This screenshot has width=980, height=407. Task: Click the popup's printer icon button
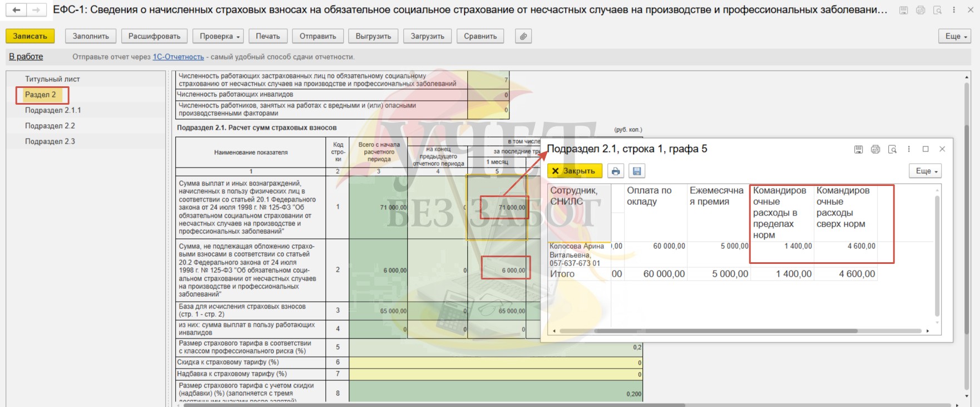pyautogui.click(x=615, y=171)
